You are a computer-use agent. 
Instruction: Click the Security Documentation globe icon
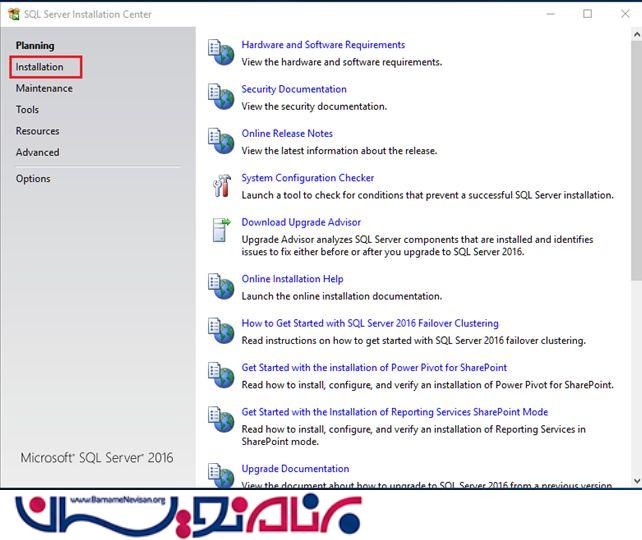coord(220,96)
